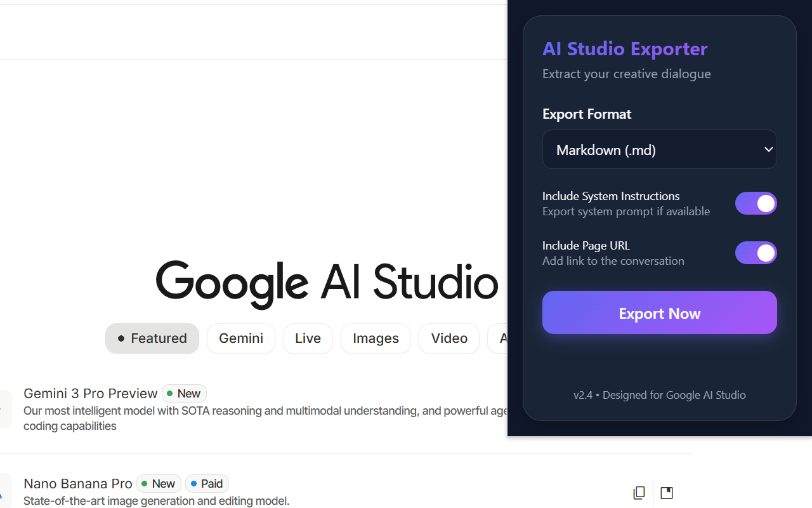Viewport: 812px width, 508px height.
Task: Click the 'Extract your creative dialogue' subtitle
Action: [x=627, y=74]
